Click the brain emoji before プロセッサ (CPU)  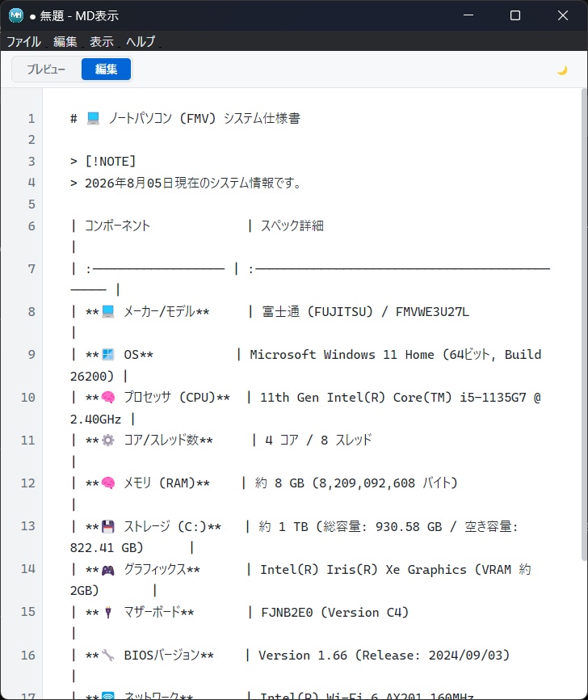point(108,398)
